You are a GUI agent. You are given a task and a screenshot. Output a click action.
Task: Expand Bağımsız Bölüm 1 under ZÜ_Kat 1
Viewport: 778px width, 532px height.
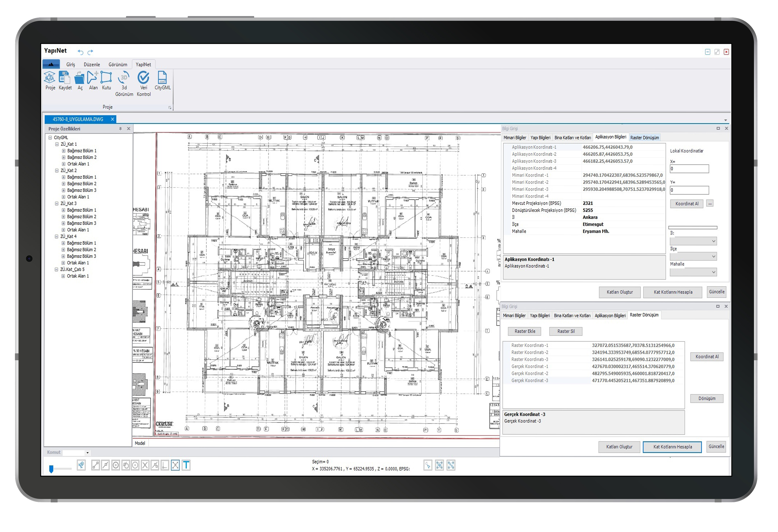click(64, 151)
